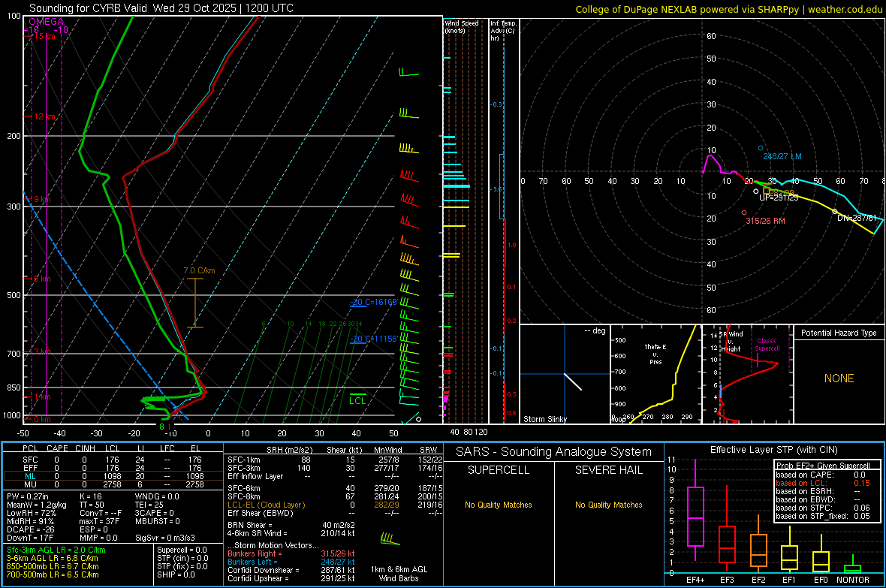This screenshot has width=886, height=588.
Task: Click the 3-6km AGL LR = 6.8 C/km row
Action: pos(52,558)
